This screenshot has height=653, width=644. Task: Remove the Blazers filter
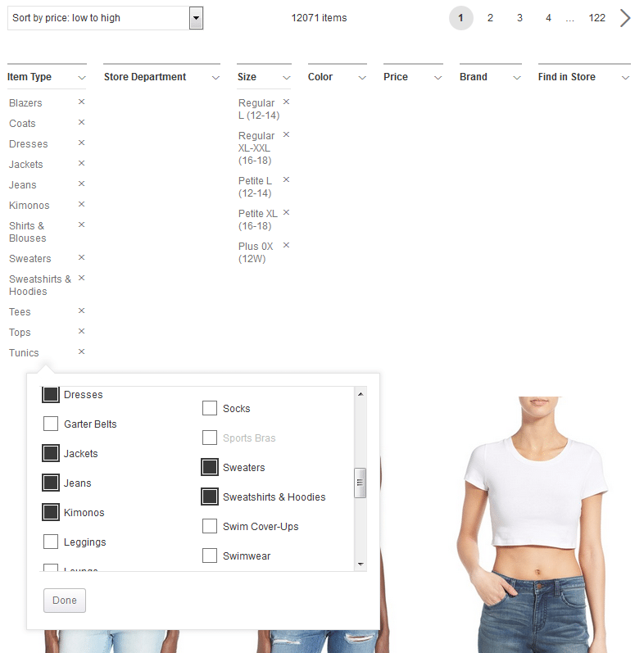pos(82,102)
